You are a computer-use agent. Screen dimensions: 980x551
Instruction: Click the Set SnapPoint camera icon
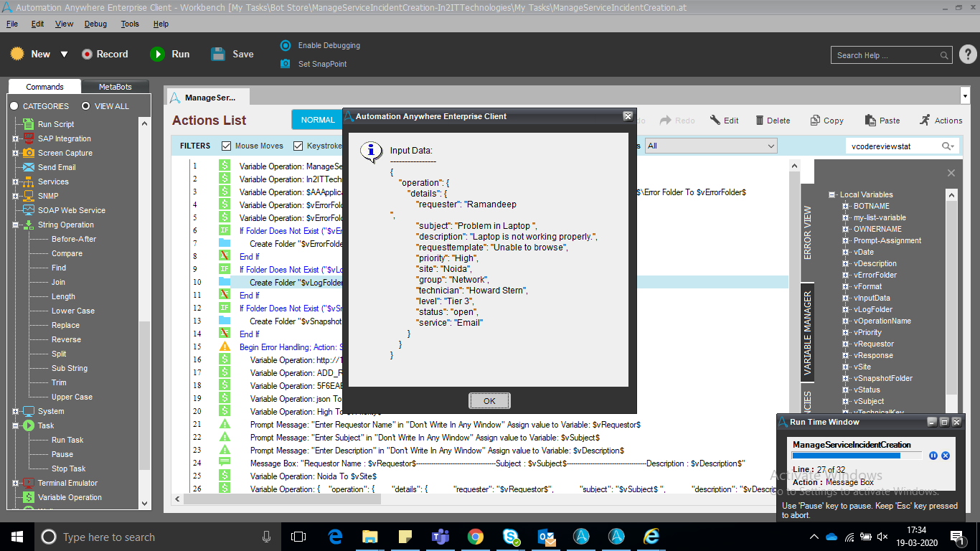coord(286,64)
